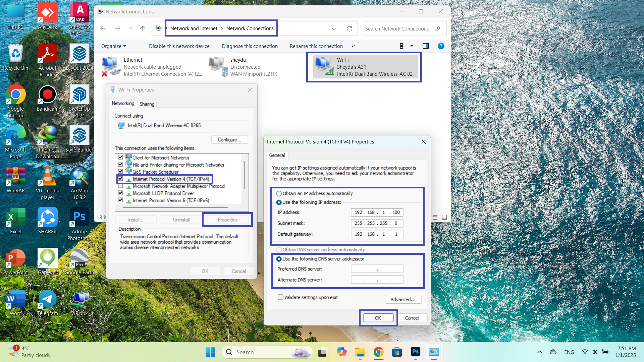Expand the Organize dropdown menu
The image size is (644, 362).
[113, 46]
